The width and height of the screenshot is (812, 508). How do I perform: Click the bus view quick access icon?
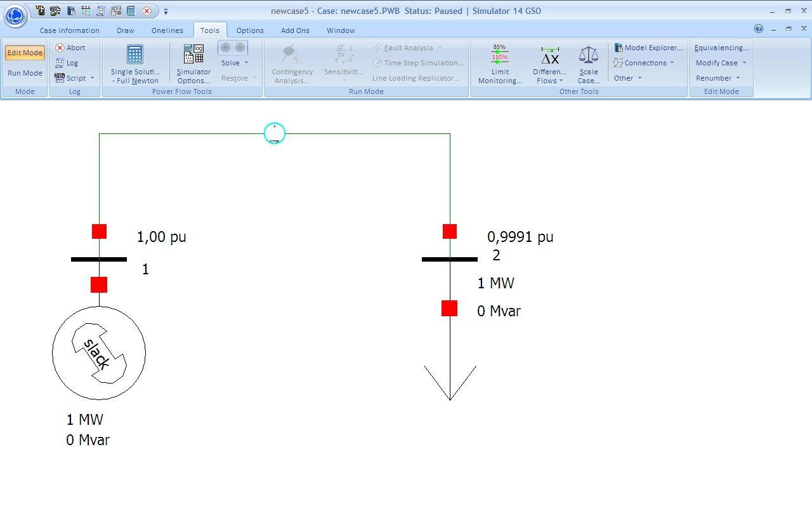(x=86, y=11)
